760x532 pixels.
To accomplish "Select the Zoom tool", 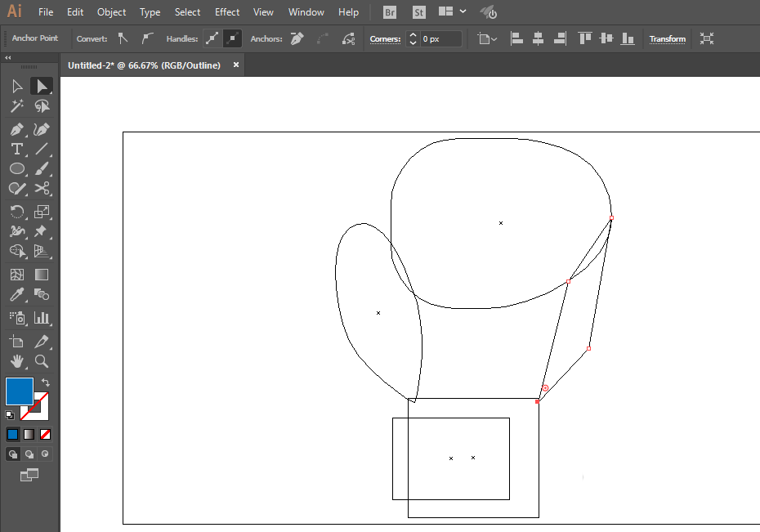I will click(42, 361).
